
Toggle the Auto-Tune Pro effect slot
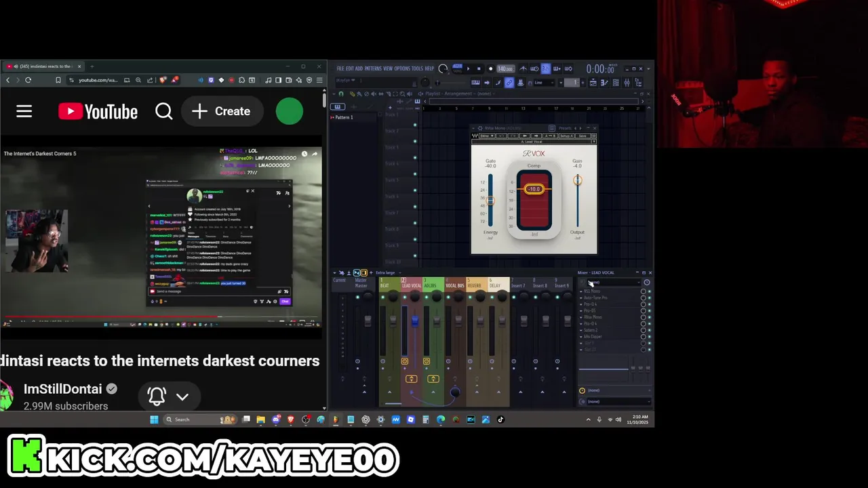click(x=649, y=298)
